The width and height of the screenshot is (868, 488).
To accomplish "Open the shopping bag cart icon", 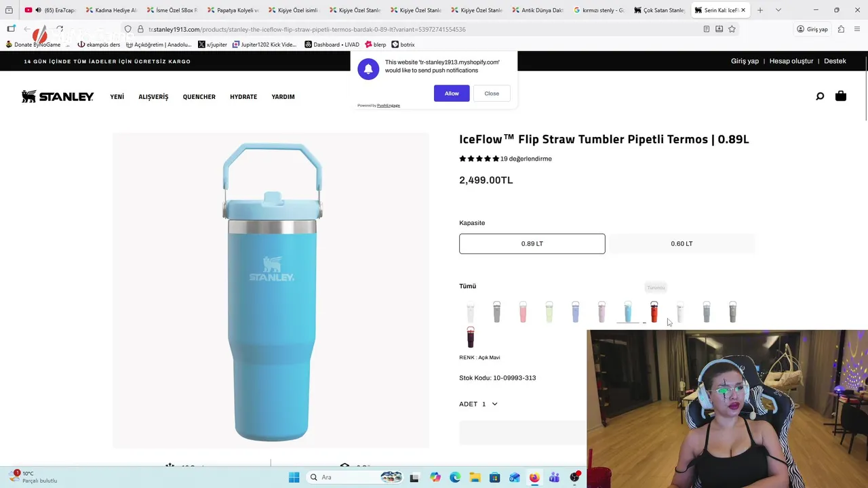I will click(841, 96).
